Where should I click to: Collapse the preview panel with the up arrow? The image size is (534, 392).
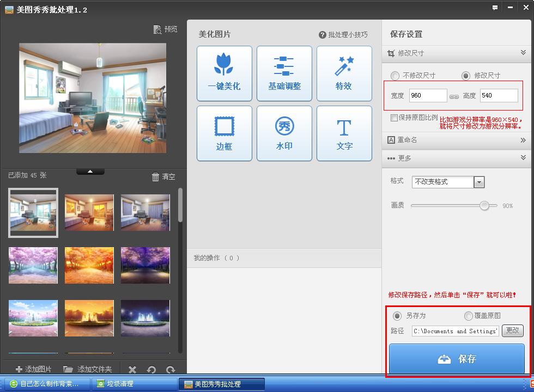pos(90,171)
